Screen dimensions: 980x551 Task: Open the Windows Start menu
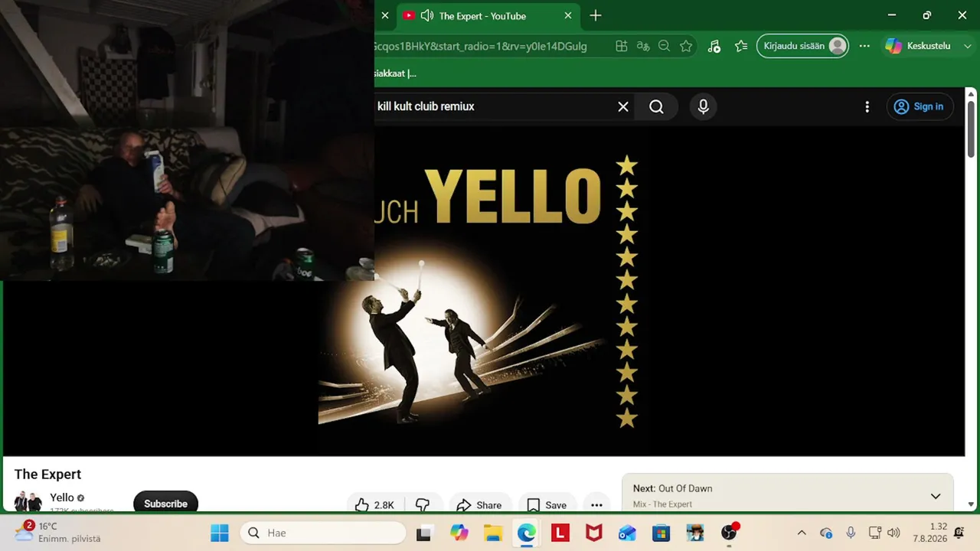point(220,533)
